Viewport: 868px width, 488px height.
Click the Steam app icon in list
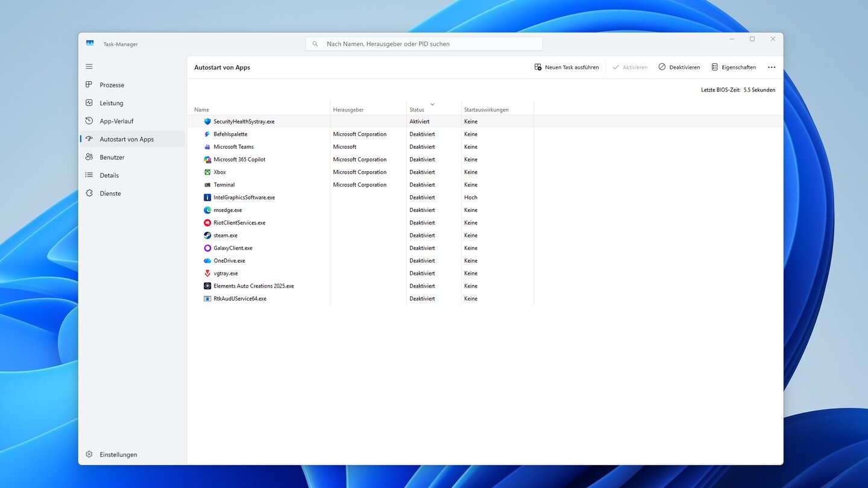pos(207,236)
